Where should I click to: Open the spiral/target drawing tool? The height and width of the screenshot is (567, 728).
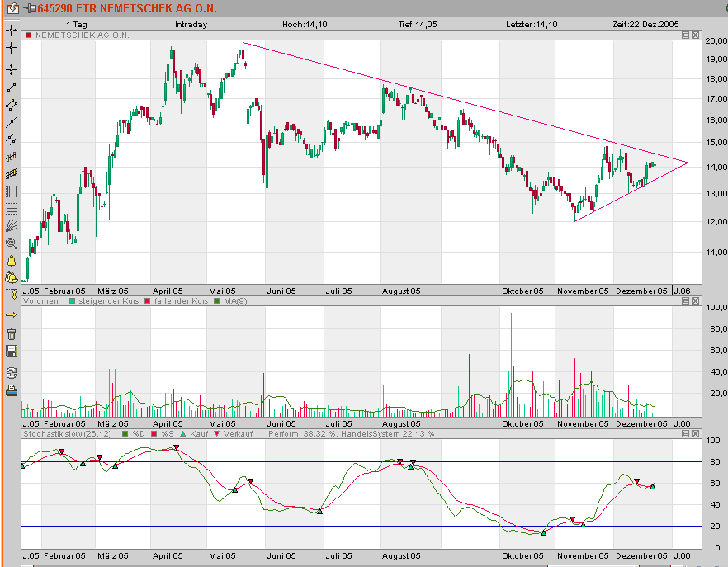(12, 243)
